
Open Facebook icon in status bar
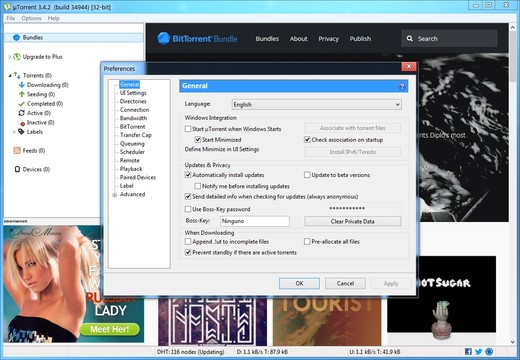click(x=468, y=351)
